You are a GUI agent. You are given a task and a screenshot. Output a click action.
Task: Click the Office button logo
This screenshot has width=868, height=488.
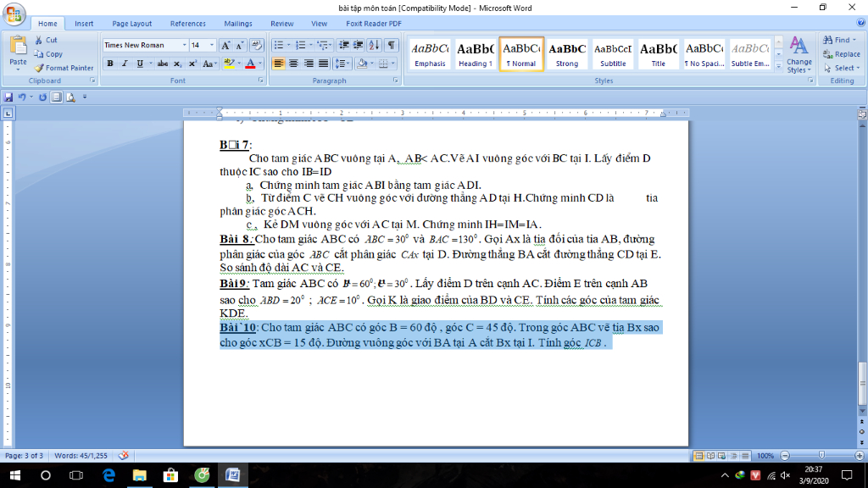14,14
